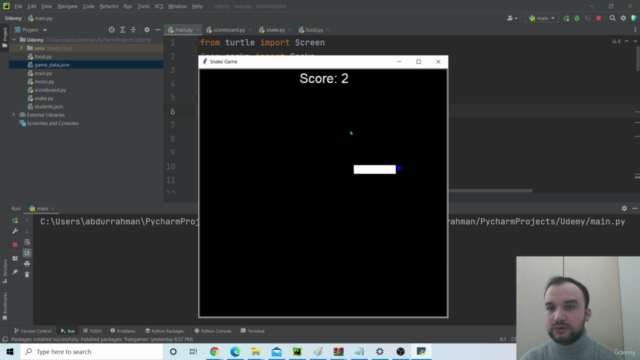The image size is (640, 360).
Task: Click the red Stop icon in Run panel
Action: click(x=15, y=244)
